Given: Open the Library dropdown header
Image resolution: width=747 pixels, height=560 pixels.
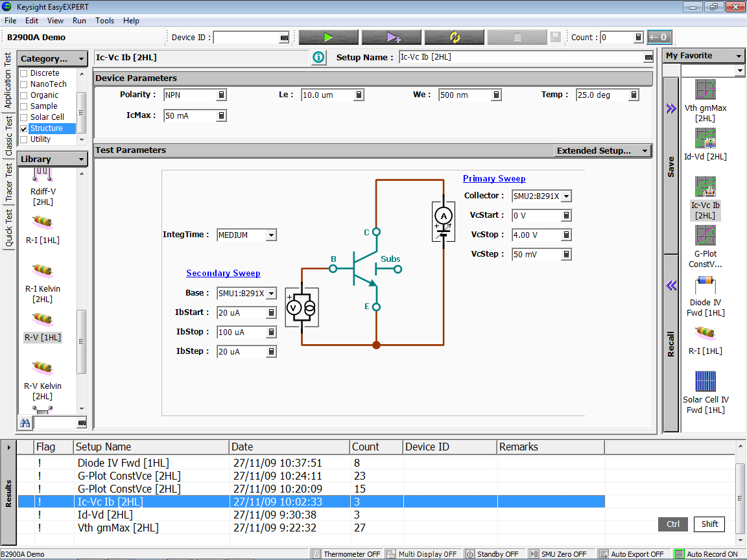Looking at the screenshot, I should [53, 159].
